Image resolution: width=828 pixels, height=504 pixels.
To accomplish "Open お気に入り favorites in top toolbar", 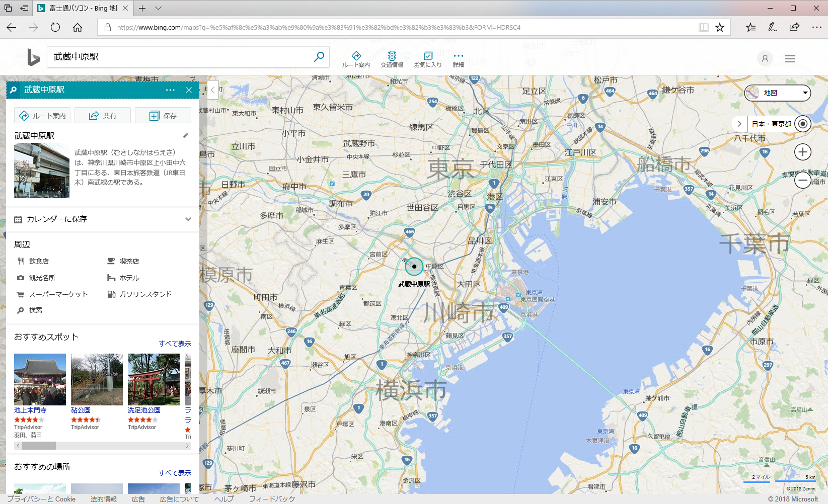I will click(428, 59).
